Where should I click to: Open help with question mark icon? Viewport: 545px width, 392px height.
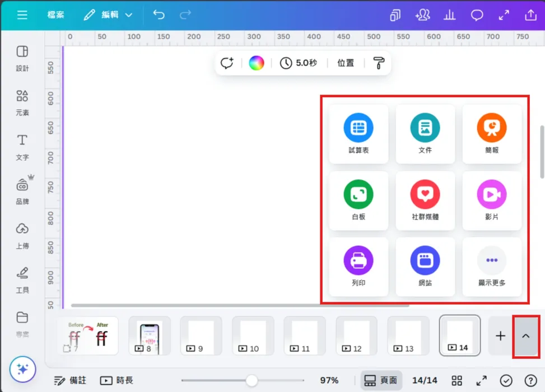(530, 381)
